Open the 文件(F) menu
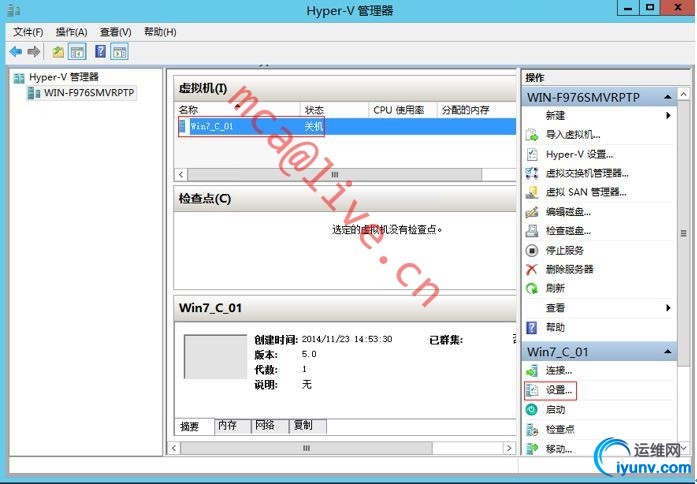 click(28, 32)
